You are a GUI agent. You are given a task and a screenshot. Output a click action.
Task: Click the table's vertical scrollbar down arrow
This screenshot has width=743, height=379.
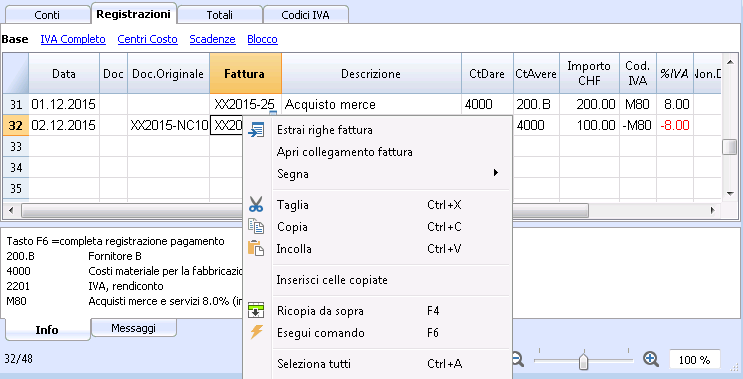pos(730,194)
